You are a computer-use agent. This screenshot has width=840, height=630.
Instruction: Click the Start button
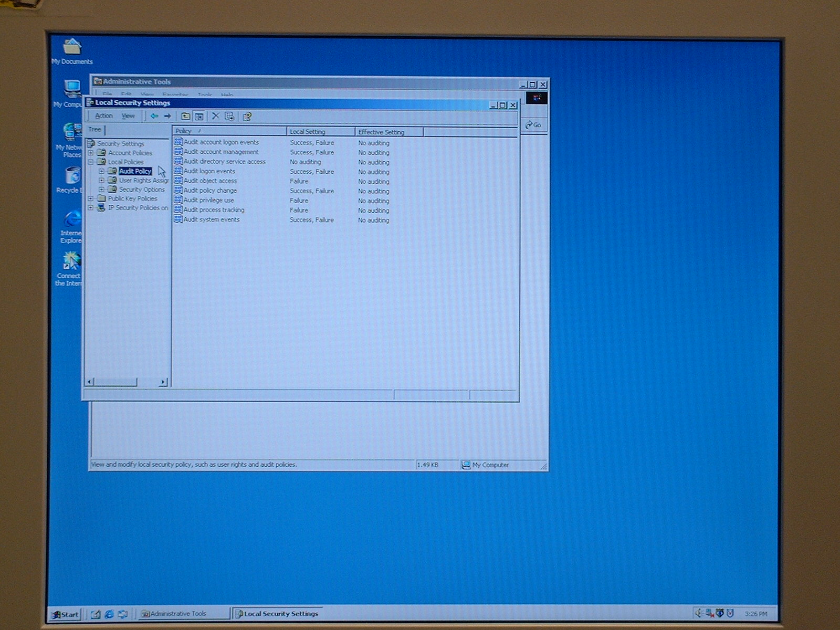click(x=65, y=614)
